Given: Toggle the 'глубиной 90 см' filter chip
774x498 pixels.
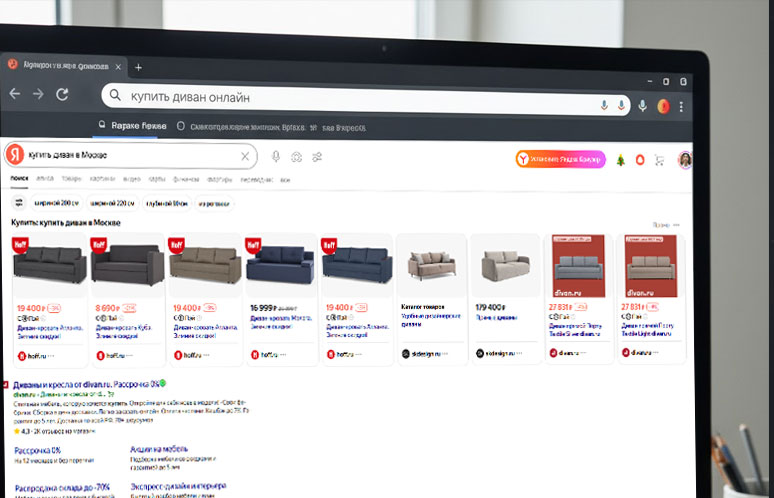Looking at the screenshot, I should [x=166, y=203].
